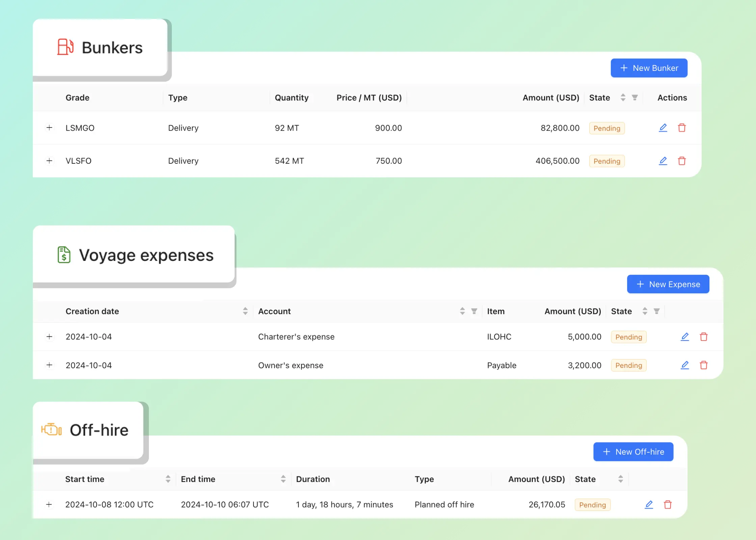Click Pending badge for Planned off hire
The height and width of the screenshot is (540, 756).
tap(592, 505)
